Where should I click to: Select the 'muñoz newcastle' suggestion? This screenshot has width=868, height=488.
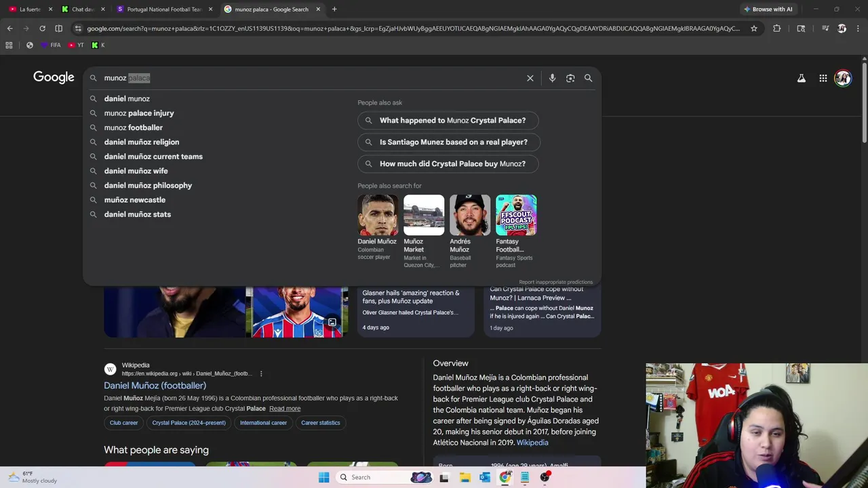coord(135,200)
